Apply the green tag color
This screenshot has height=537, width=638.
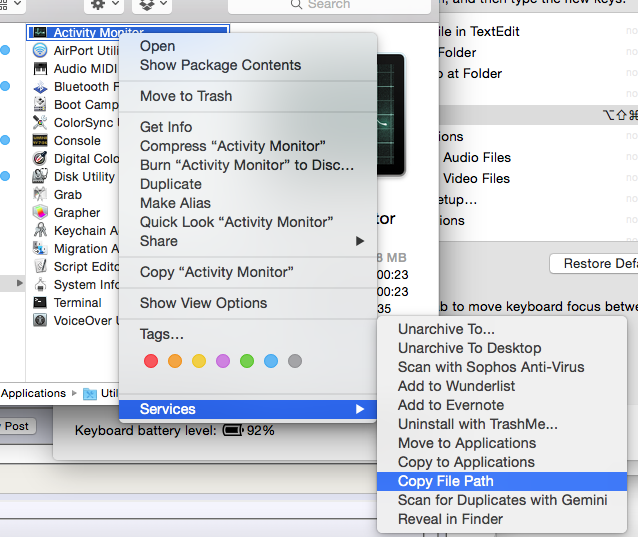coord(247,361)
